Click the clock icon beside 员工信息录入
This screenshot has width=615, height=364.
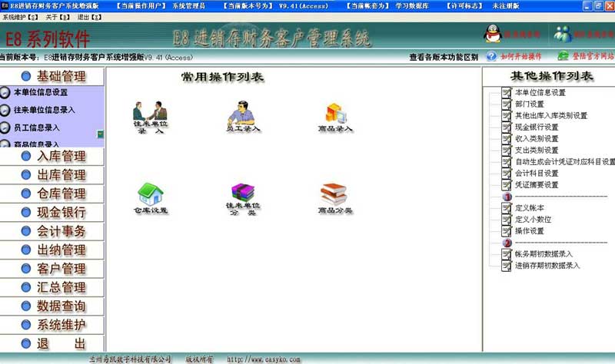[x=5, y=127]
